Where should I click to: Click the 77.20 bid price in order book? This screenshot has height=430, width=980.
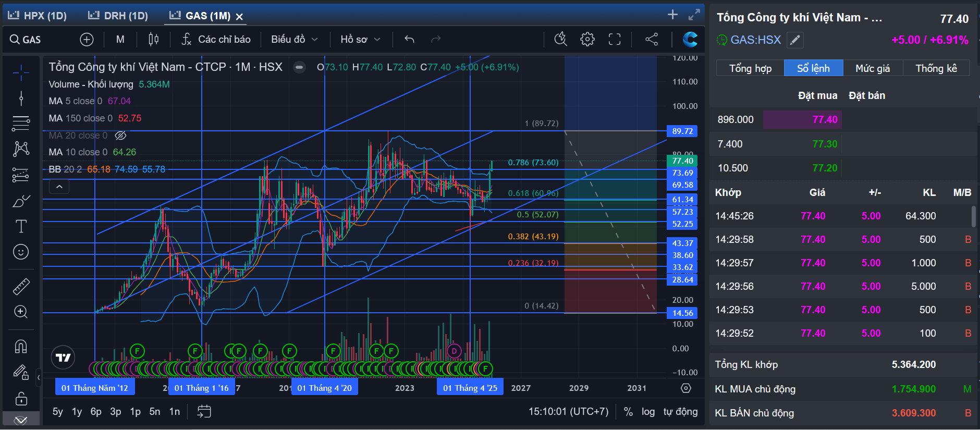825,168
